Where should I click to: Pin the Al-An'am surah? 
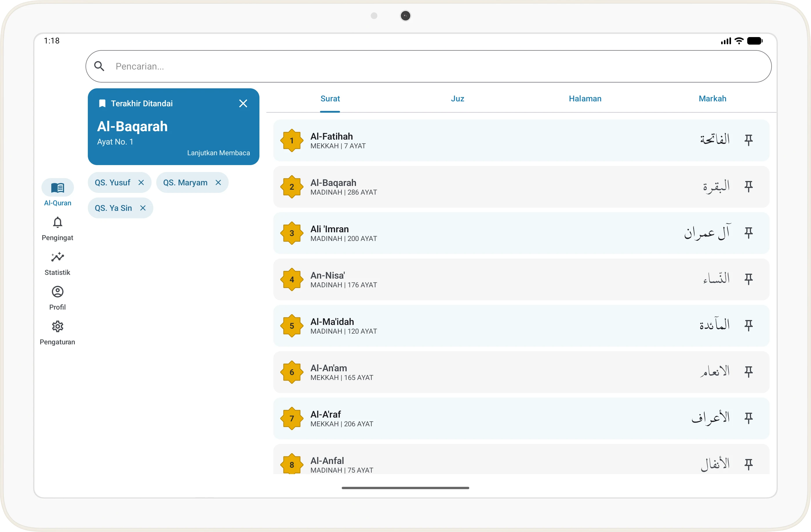pos(748,371)
